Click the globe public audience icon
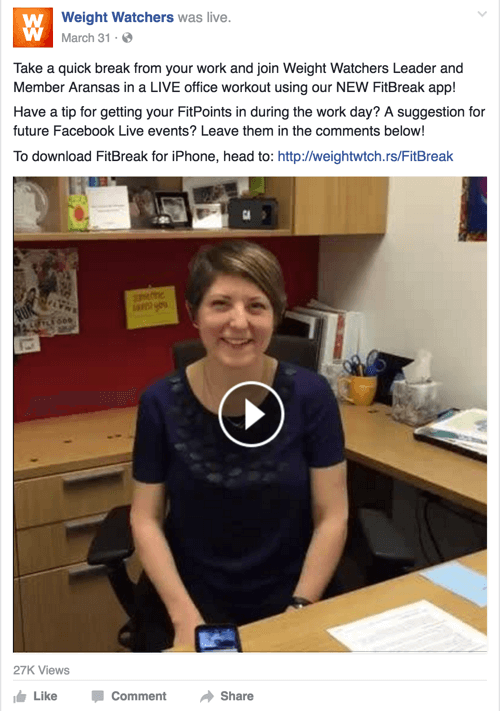500x711 pixels. tap(127, 38)
